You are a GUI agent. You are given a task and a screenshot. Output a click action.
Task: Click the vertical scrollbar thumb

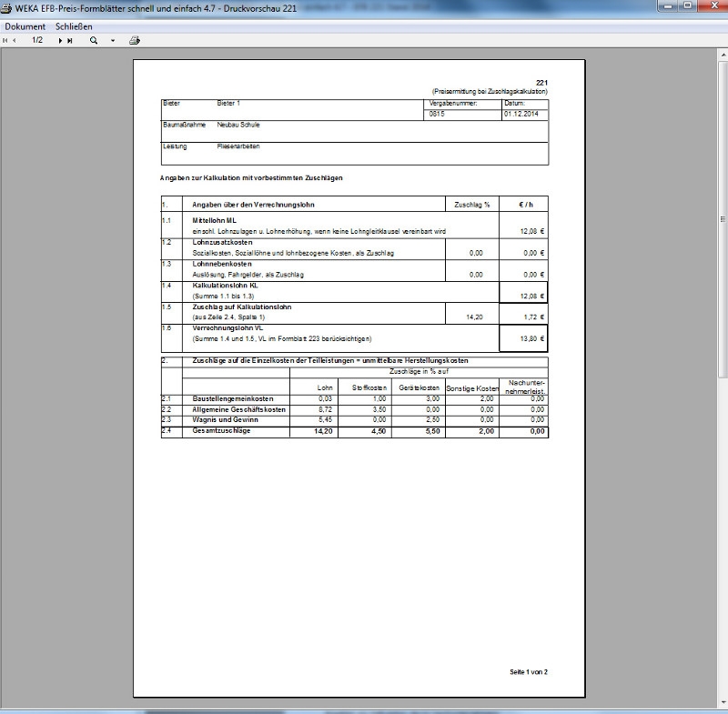click(723, 218)
